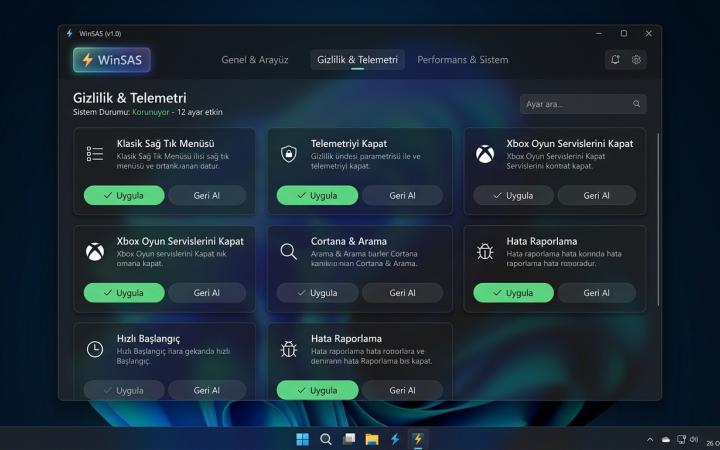The width and height of the screenshot is (720, 450).
Task: Click Geri Al on Xbox card 'omana kapat'
Action: coord(207,292)
